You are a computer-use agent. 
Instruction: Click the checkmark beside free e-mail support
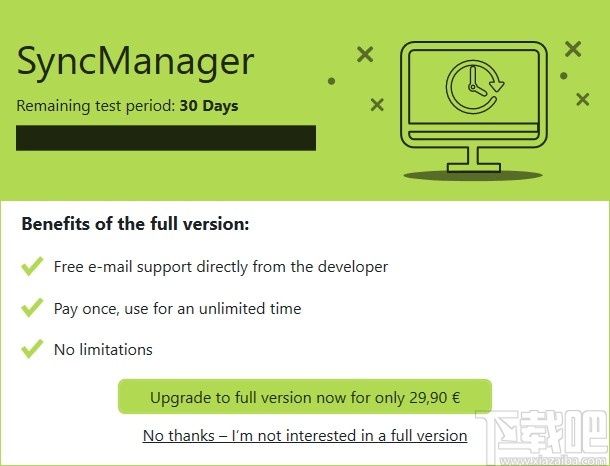click(x=33, y=266)
